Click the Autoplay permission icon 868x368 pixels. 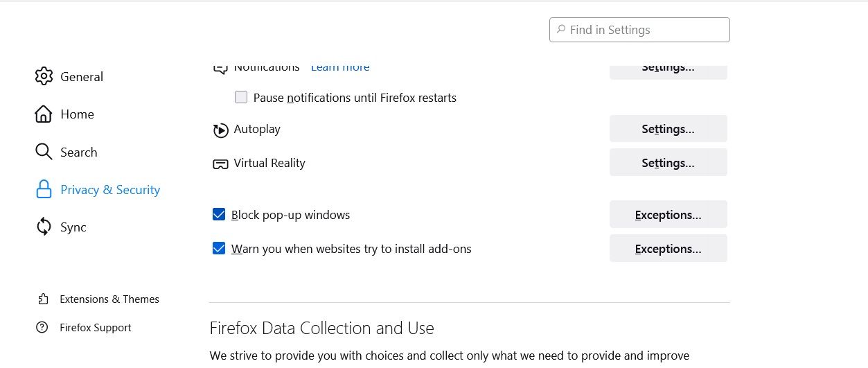pos(220,130)
